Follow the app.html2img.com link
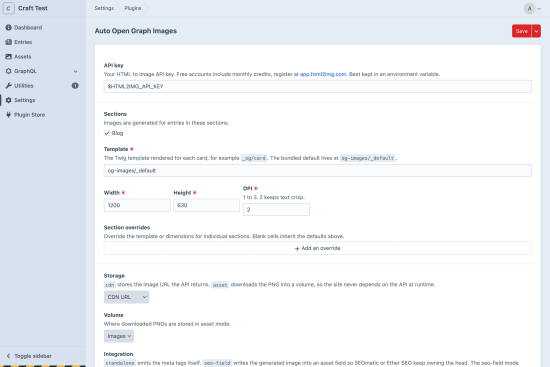This screenshot has height=367, width=550. click(x=323, y=74)
